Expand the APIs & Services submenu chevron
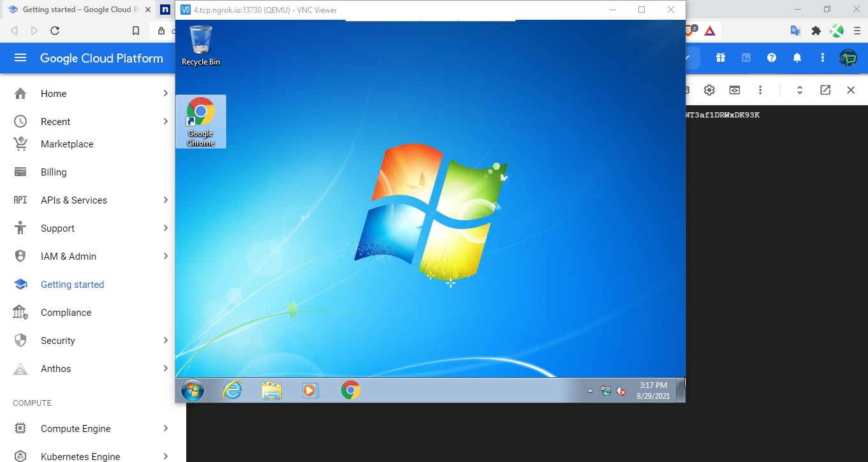 click(166, 200)
